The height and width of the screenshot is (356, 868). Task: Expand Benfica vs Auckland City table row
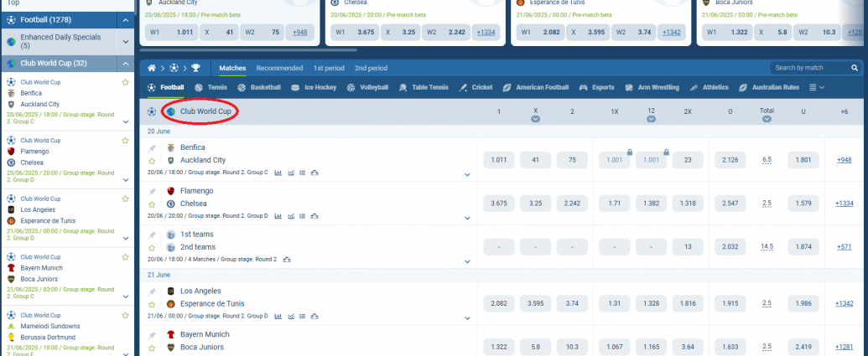click(x=467, y=175)
